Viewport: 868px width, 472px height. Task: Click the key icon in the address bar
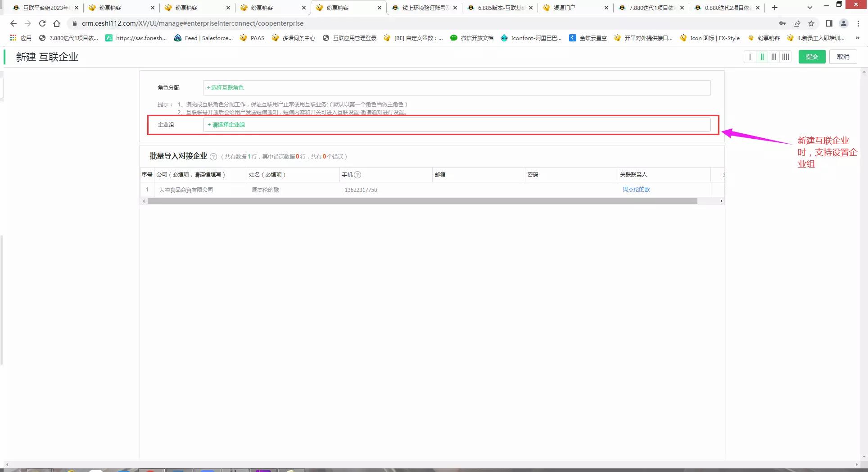click(782, 23)
